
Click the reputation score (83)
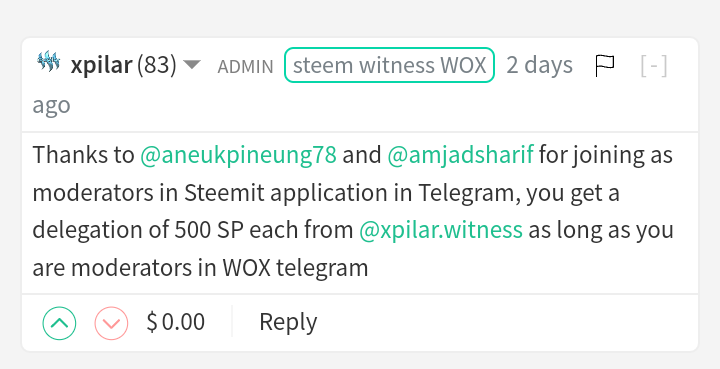(x=157, y=65)
